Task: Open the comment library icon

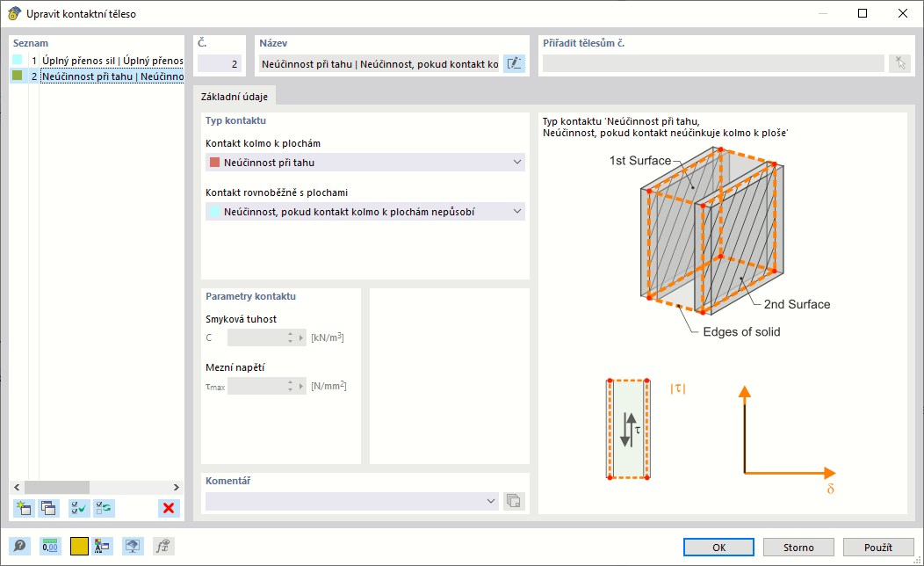Action: (514, 501)
